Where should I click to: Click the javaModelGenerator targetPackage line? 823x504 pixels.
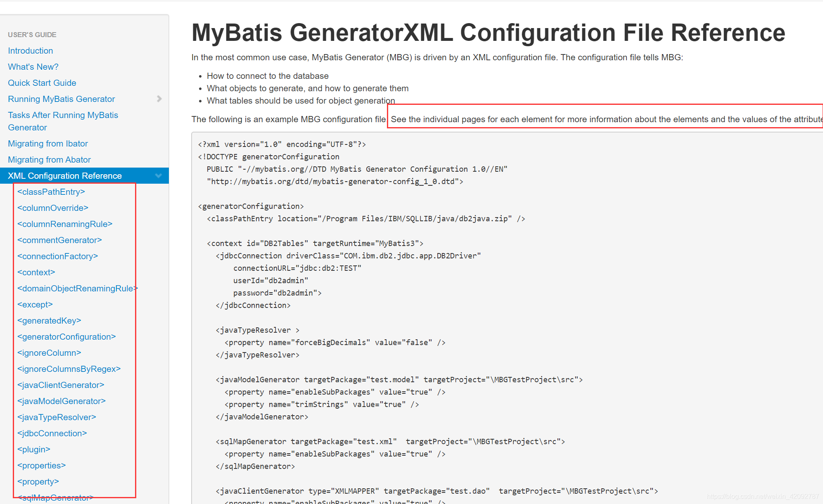[399, 380]
